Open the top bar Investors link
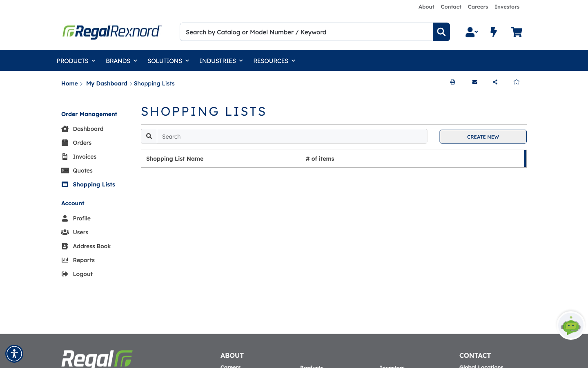This screenshot has height=368, width=588. 507,7
